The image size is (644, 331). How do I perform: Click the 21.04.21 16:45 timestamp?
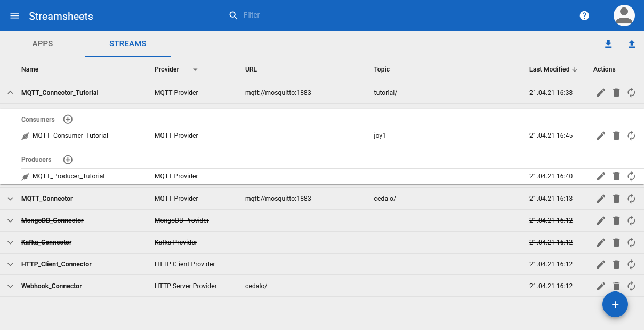(x=551, y=136)
